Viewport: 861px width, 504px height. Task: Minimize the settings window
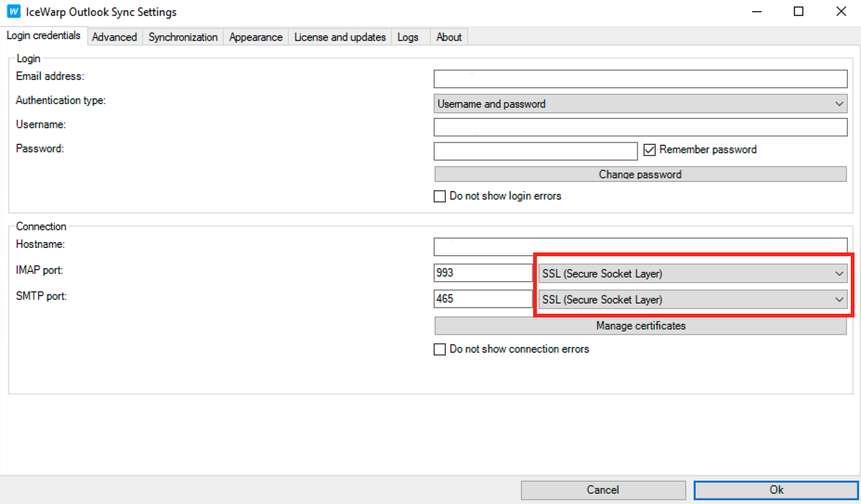pos(757,11)
